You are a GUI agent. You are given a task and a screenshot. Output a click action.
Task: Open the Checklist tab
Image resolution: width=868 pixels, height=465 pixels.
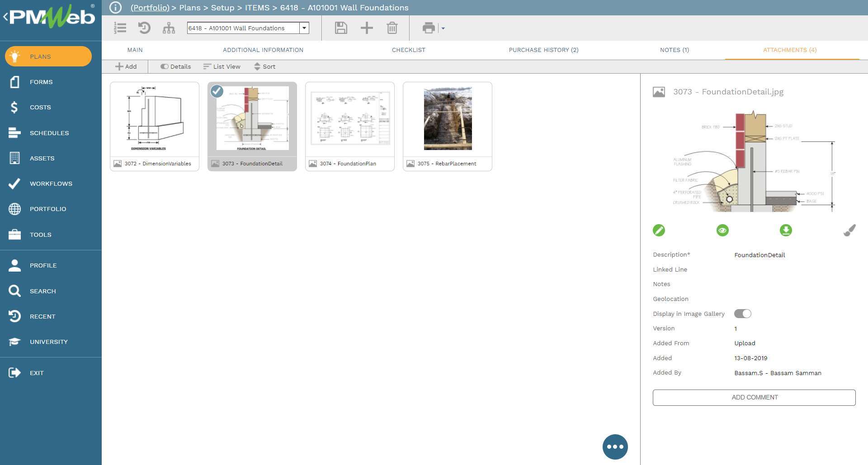[x=408, y=50]
